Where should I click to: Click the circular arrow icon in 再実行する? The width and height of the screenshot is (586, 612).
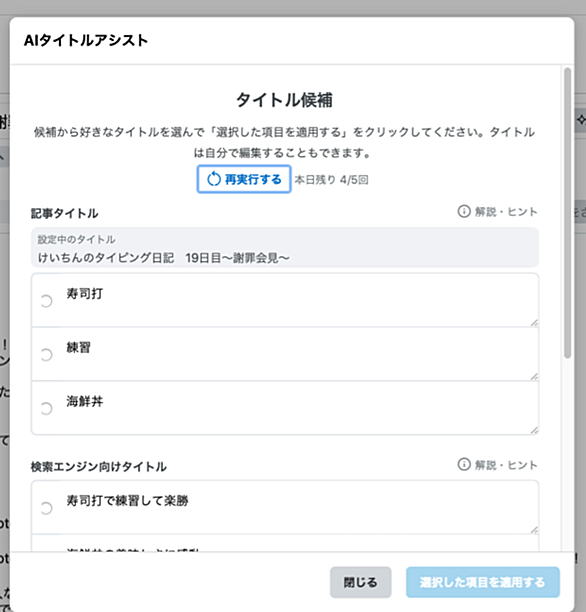[x=214, y=180]
